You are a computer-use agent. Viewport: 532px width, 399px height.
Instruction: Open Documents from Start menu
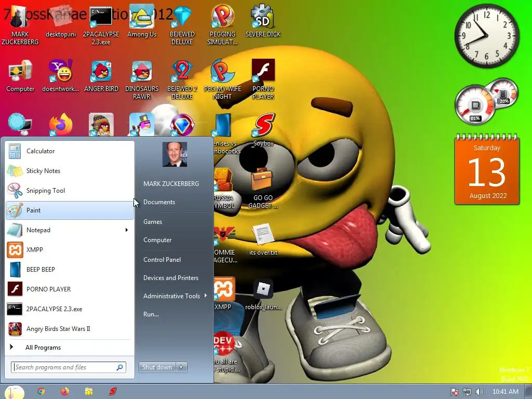click(159, 202)
